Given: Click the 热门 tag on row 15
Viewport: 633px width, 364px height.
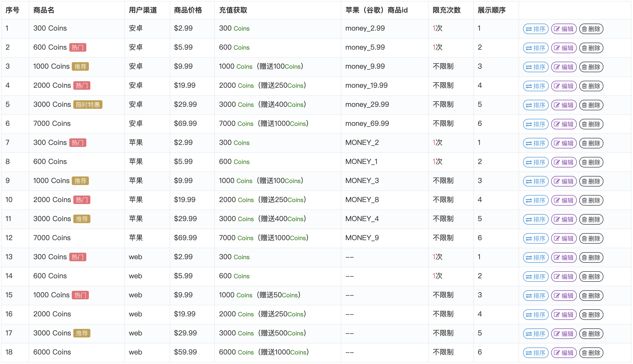Looking at the screenshot, I should click(80, 295).
